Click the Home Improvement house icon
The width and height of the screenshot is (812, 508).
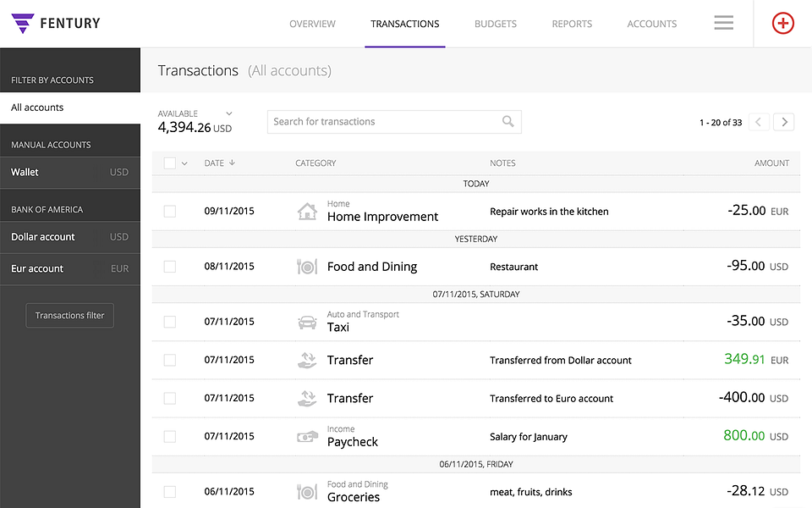pos(307,211)
